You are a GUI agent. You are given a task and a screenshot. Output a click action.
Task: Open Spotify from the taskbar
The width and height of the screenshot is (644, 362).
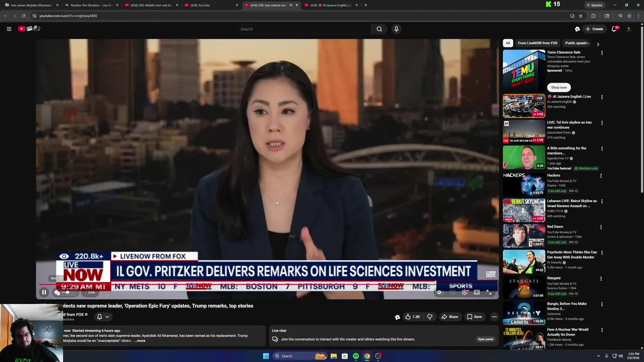(356, 356)
